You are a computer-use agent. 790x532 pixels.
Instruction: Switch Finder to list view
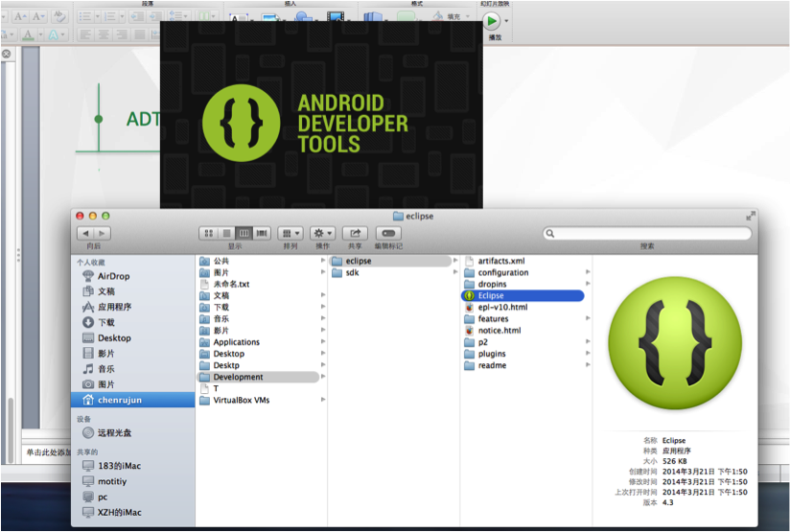coord(226,233)
